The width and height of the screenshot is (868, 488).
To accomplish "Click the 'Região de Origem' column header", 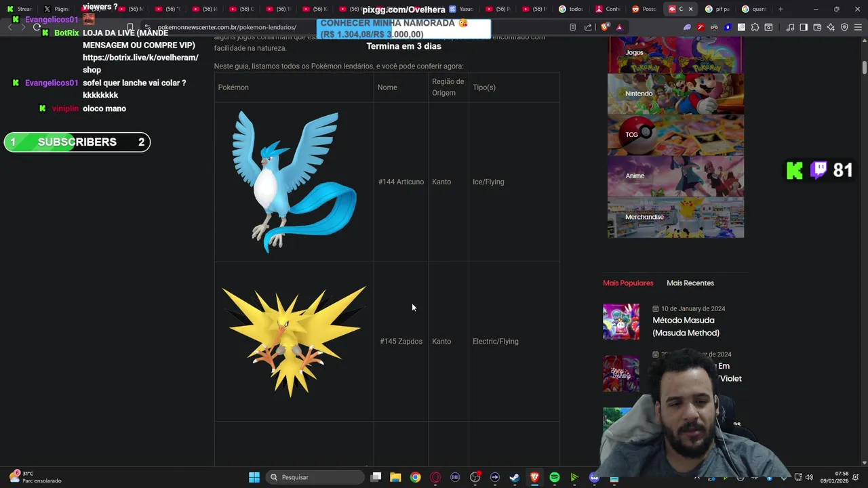I will coord(448,87).
